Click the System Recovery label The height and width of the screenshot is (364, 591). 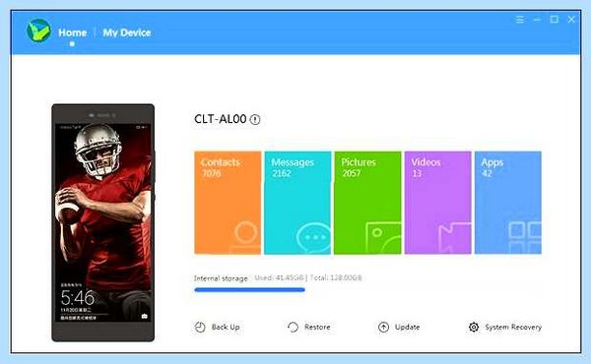tap(513, 327)
